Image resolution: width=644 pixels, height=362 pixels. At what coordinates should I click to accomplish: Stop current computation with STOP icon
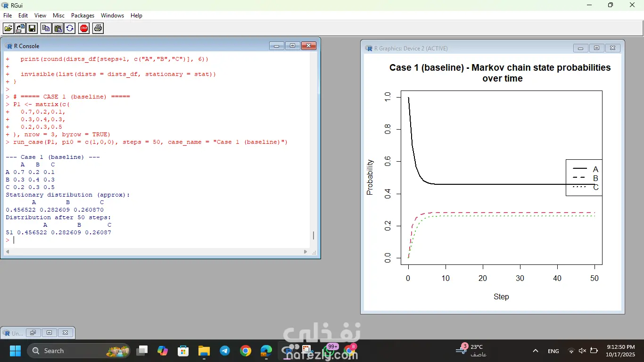(x=84, y=28)
